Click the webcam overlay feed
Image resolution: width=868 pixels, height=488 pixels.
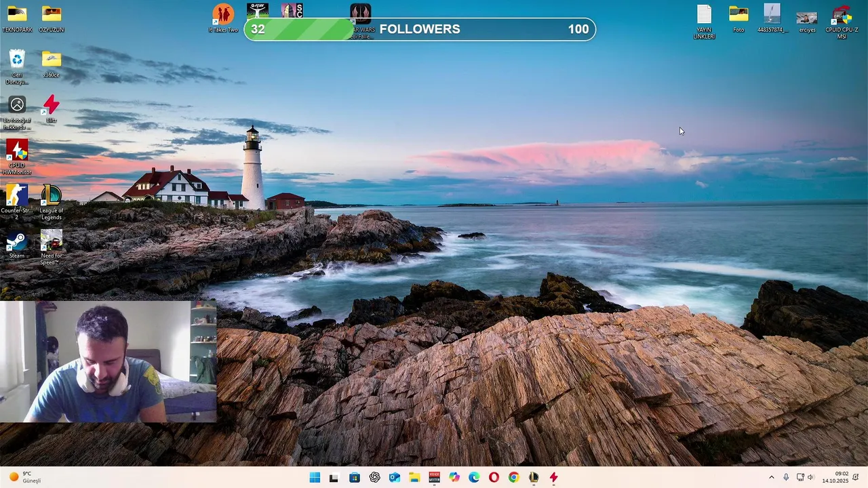pyautogui.click(x=108, y=362)
